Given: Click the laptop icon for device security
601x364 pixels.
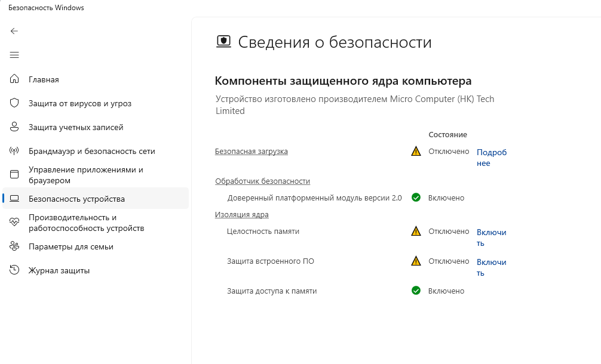Looking at the screenshot, I should click(x=15, y=199).
